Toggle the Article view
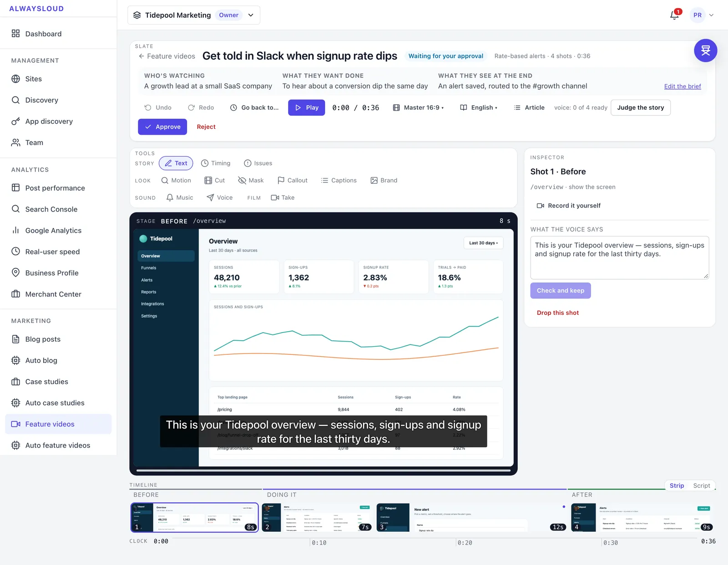 tap(529, 108)
